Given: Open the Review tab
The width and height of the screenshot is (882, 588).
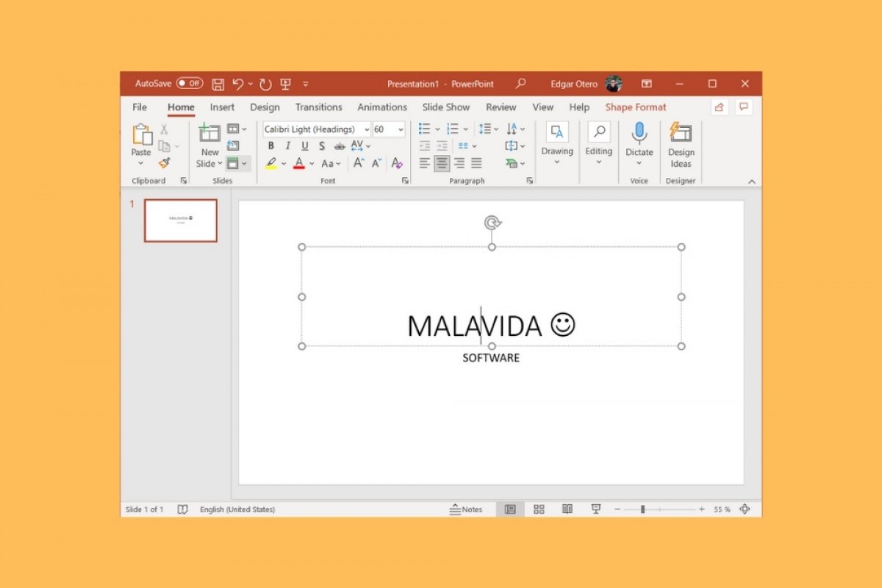Looking at the screenshot, I should 501,107.
